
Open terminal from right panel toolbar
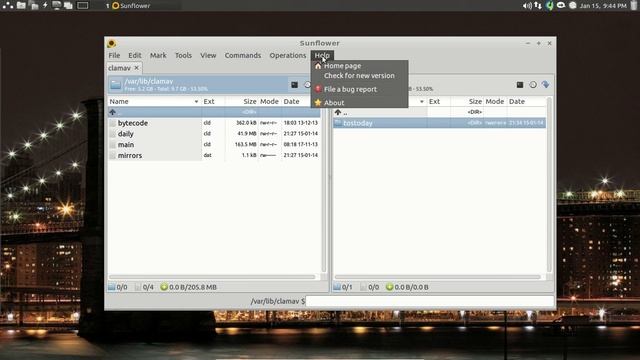coord(520,85)
